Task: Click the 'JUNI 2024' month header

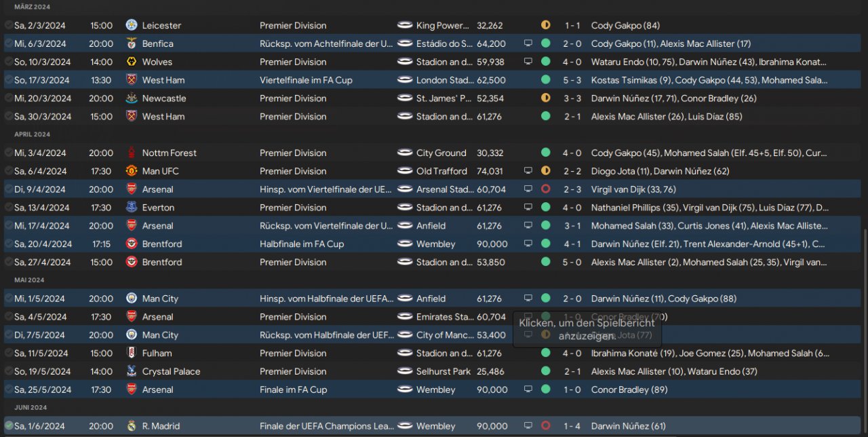Action: (x=32, y=407)
